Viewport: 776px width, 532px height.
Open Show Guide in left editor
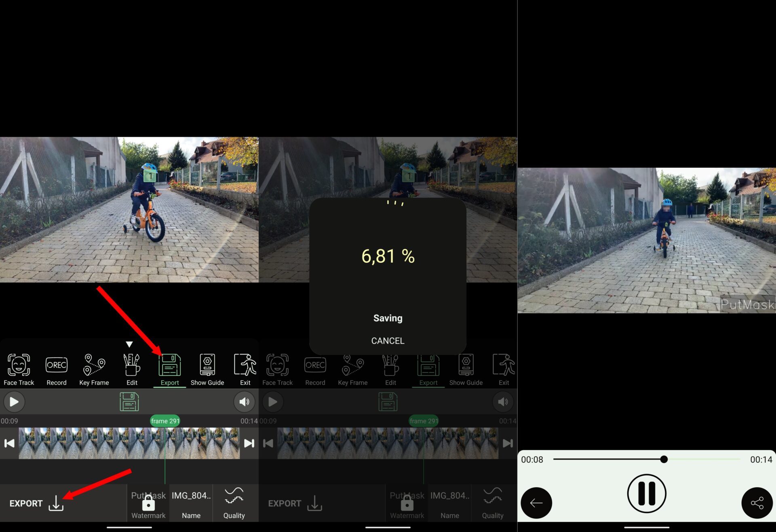point(207,369)
